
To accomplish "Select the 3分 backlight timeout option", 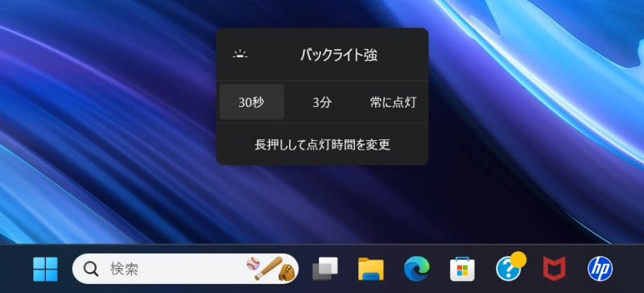I will pyautogui.click(x=322, y=102).
